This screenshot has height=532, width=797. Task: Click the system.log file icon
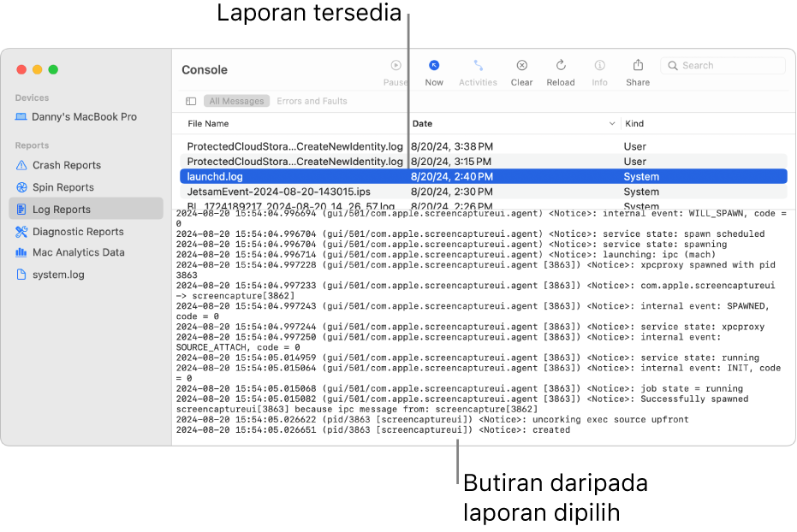21,275
